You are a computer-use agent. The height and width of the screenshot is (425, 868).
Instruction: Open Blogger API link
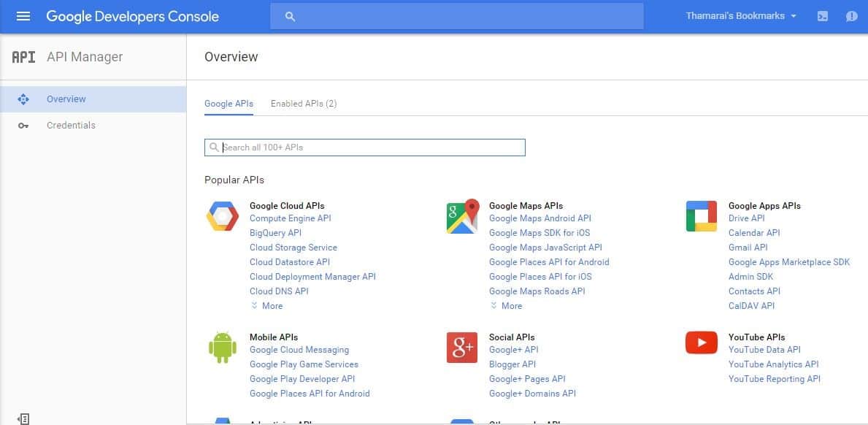coord(512,364)
